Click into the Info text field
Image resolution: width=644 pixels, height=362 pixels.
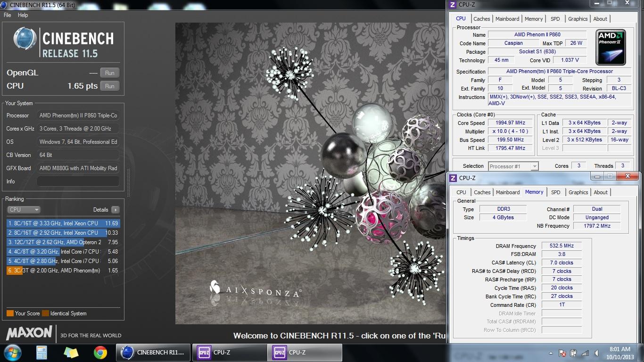coord(78,181)
